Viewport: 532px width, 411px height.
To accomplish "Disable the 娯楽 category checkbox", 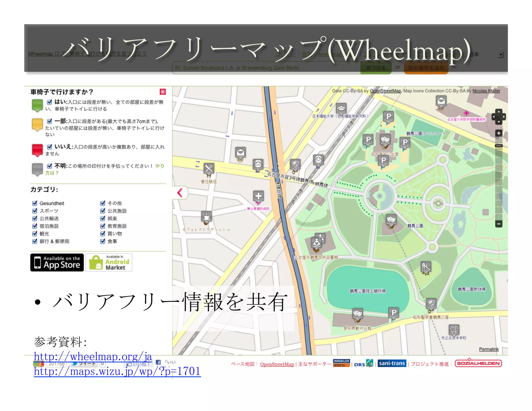I will click(103, 218).
